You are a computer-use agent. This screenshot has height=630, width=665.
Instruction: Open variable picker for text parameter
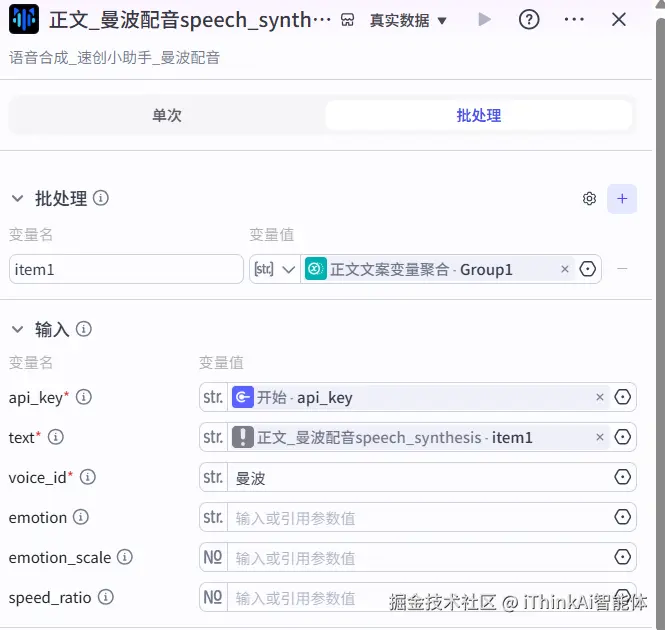point(622,437)
